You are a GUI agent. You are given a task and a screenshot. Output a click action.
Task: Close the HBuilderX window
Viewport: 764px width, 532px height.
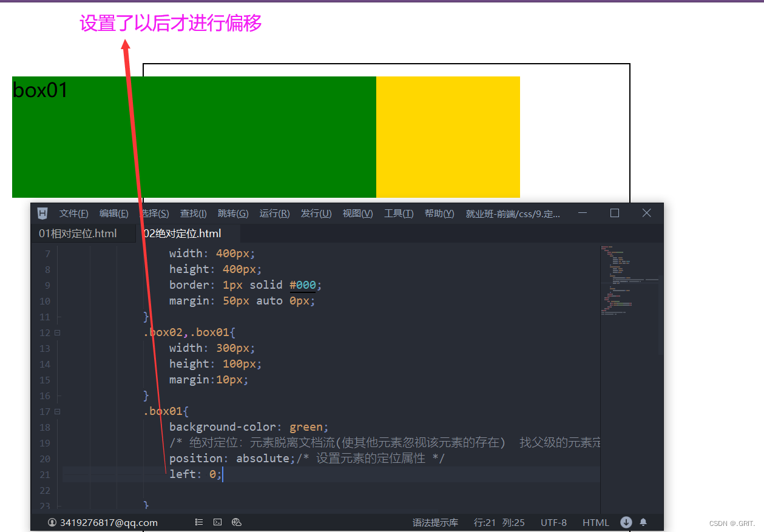click(x=646, y=213)
